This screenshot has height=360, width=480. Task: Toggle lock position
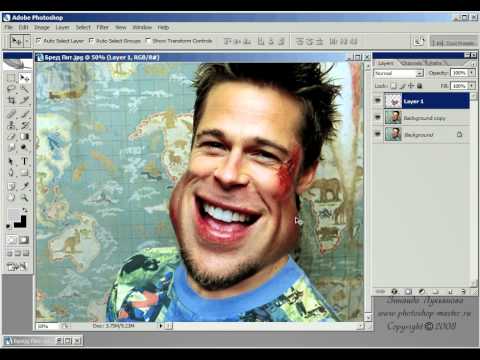pyautogui.click(x=411, y=86)
